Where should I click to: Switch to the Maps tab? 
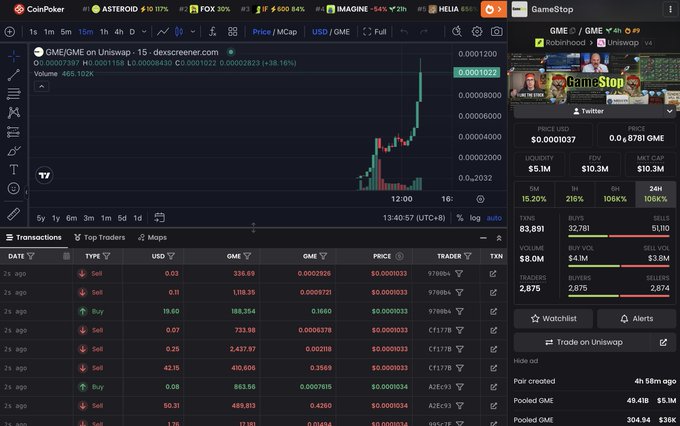click(152, 238)
